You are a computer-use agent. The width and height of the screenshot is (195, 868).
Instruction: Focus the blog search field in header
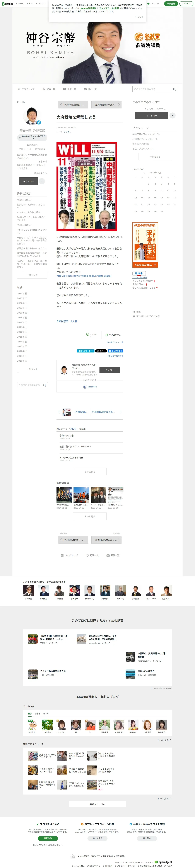pos(152,89)
